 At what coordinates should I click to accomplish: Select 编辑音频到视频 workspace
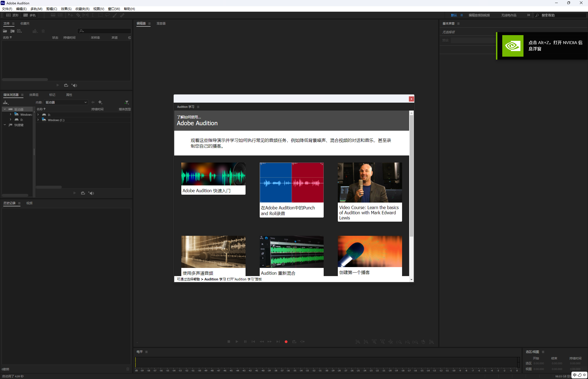[479, 15]
